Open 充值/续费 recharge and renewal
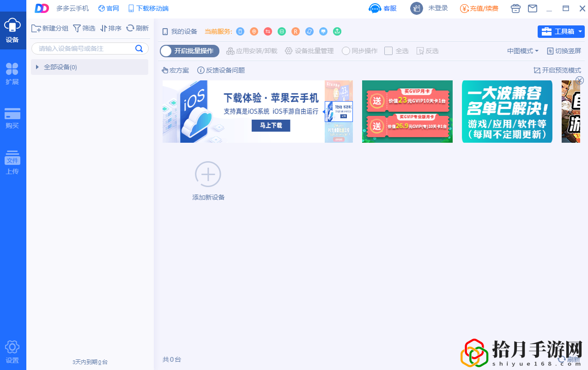 point(479,8)
